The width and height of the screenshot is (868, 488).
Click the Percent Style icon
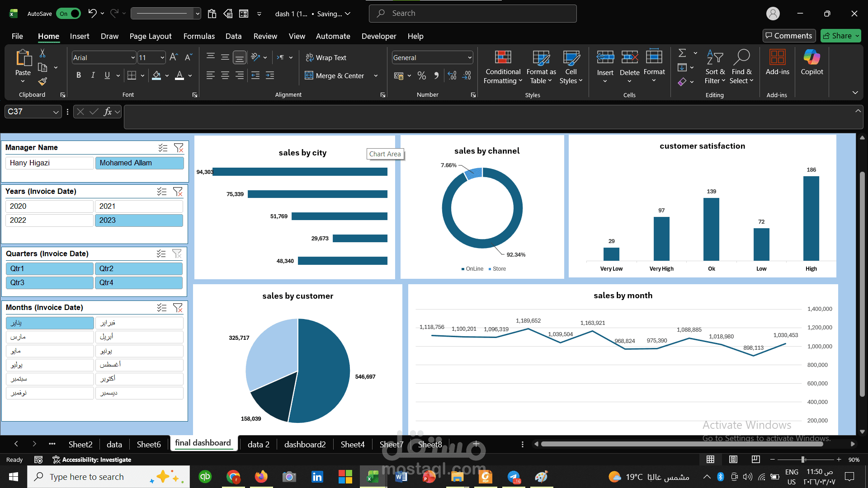click(x=422, y=75)
